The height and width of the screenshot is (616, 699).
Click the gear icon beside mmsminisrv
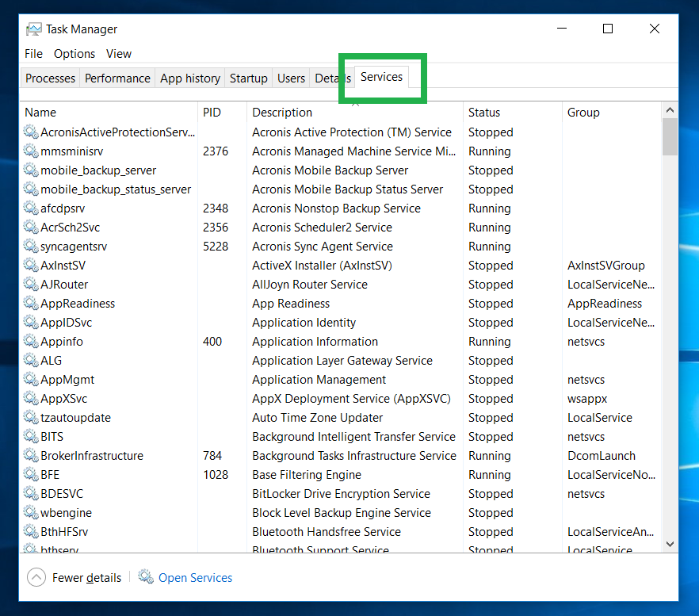point(31,151)
